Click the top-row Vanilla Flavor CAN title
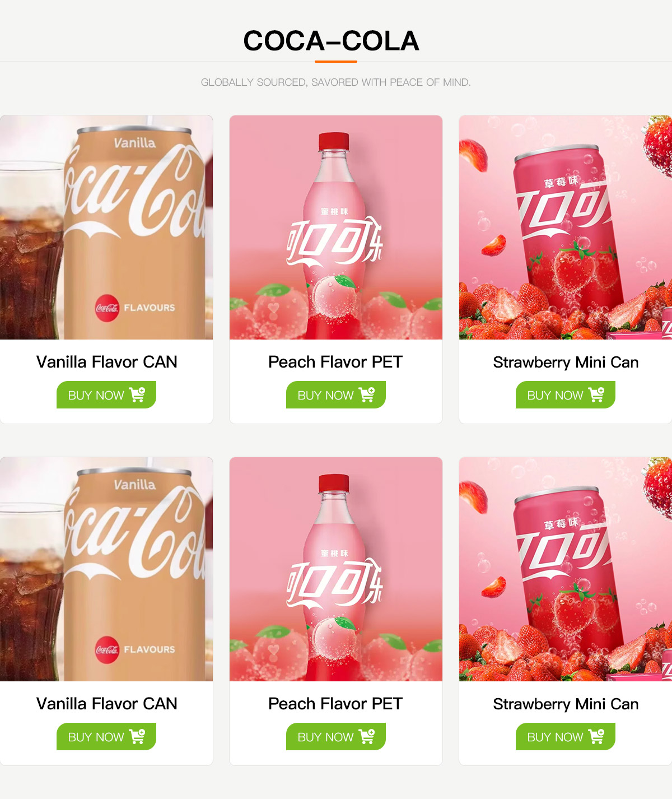This screenshot has height=799, width=672. (x=106, y=362)
